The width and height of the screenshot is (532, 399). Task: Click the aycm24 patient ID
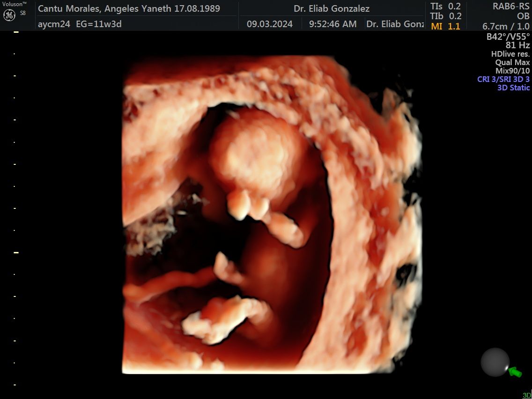[x=54, y=24]
